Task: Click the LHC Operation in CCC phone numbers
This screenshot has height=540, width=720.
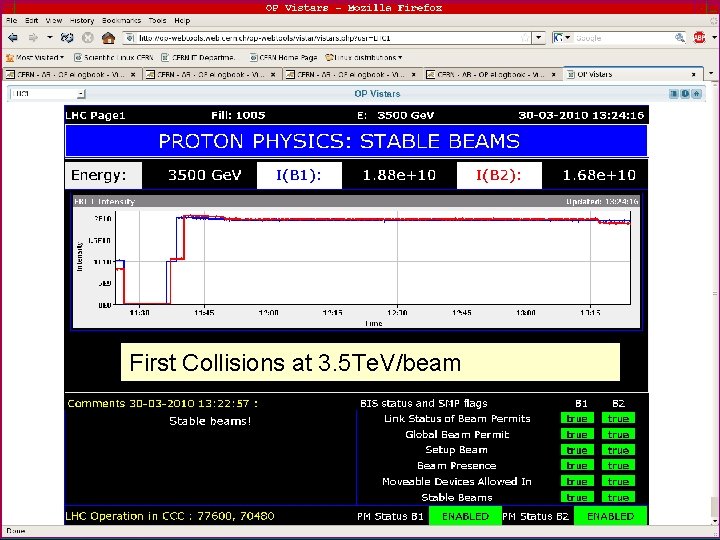Action: (170, 516)
